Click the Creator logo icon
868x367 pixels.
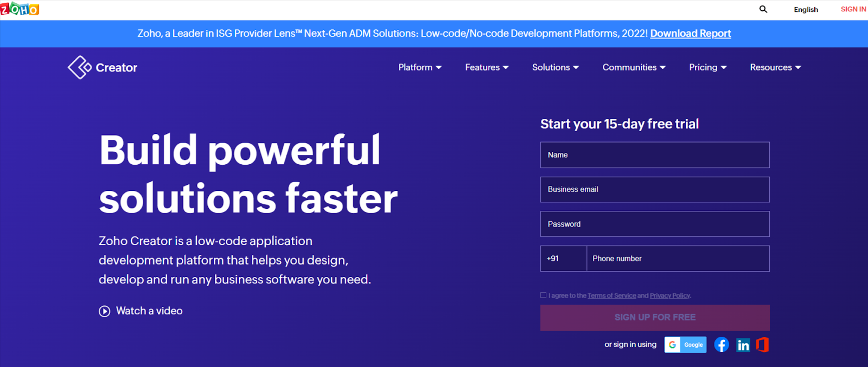click(80, 67)
